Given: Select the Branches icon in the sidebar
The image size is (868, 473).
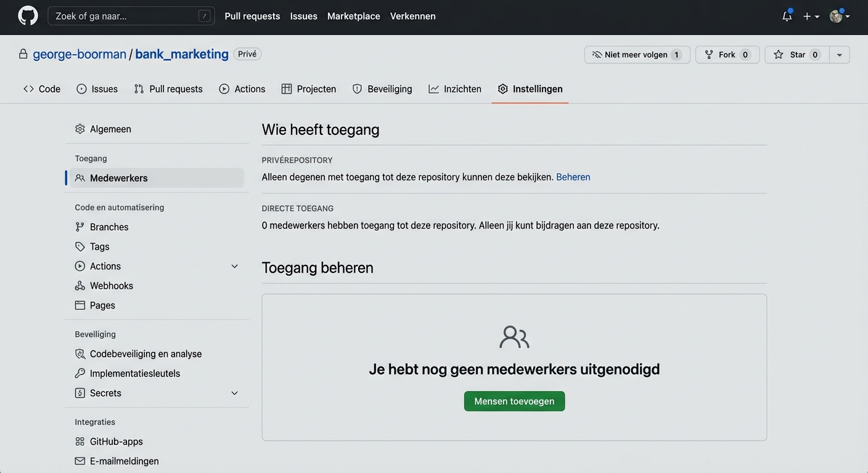Looking at the screenshot, I should click(80, 227).
